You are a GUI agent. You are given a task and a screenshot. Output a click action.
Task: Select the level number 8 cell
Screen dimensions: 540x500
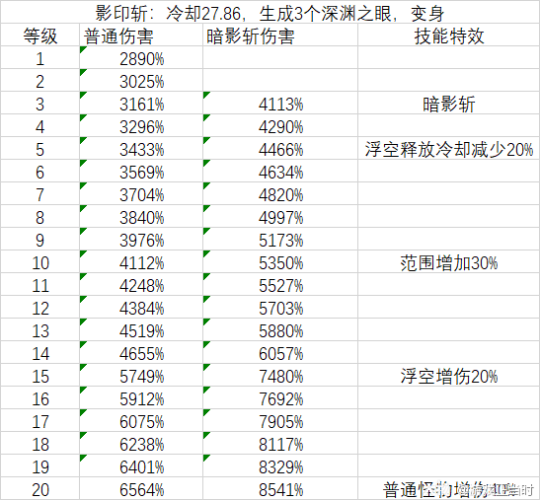click(40, 216)
